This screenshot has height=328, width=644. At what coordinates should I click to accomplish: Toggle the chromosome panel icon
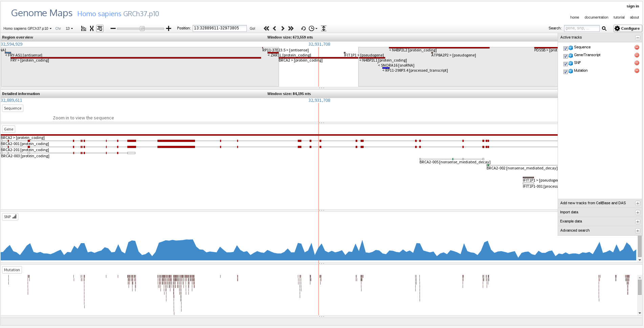point(91,28)
